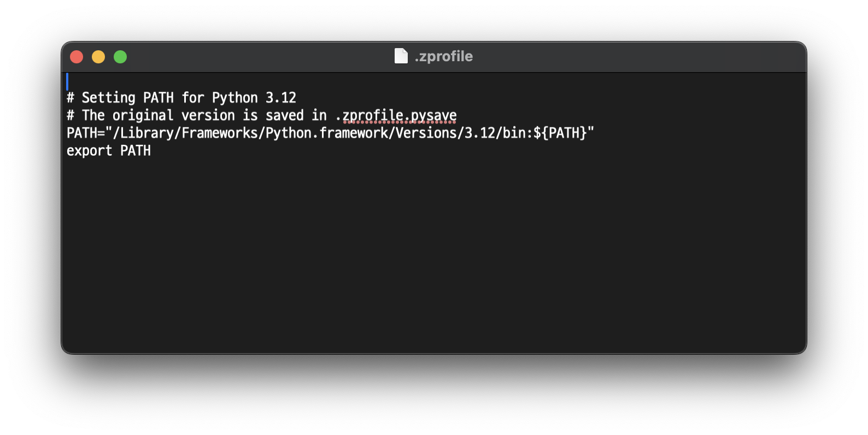Screen dimensions: 868x435
Task: Click the word Setting in first comment
Action: [x=108, y=98]
